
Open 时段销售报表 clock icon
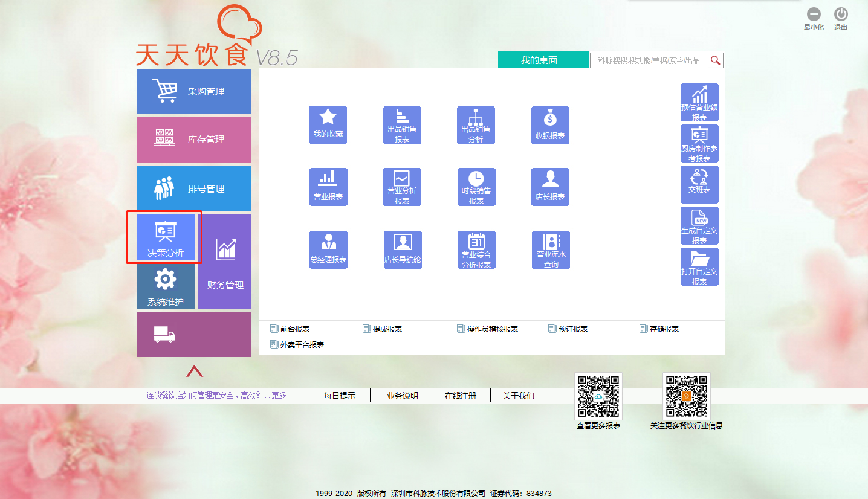tap(476, 187)
